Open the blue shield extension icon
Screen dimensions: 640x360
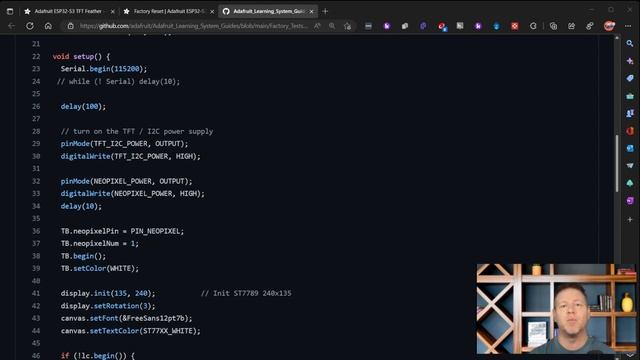pyautogui.click(x=496, y=26)
